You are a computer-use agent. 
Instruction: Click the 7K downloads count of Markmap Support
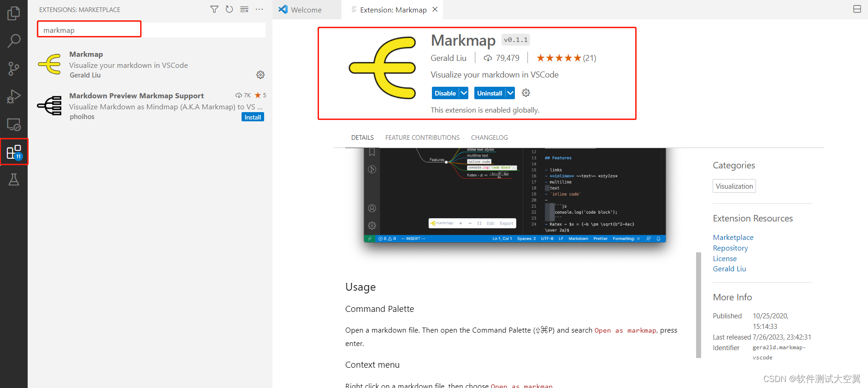click(243, 96)
